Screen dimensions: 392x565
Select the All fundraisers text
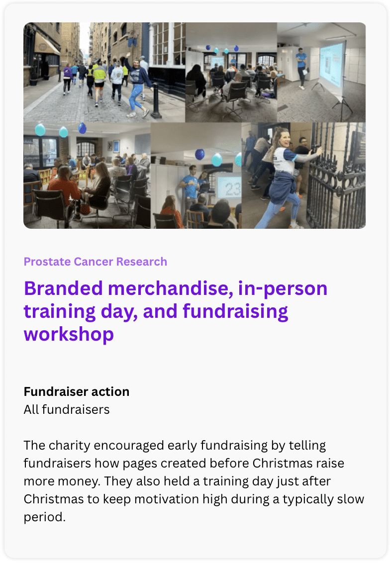click(x=67, y=410)
